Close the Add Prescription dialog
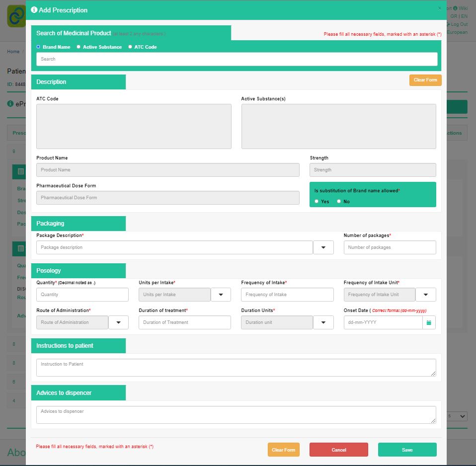476x466 pixels. (439, 8)
